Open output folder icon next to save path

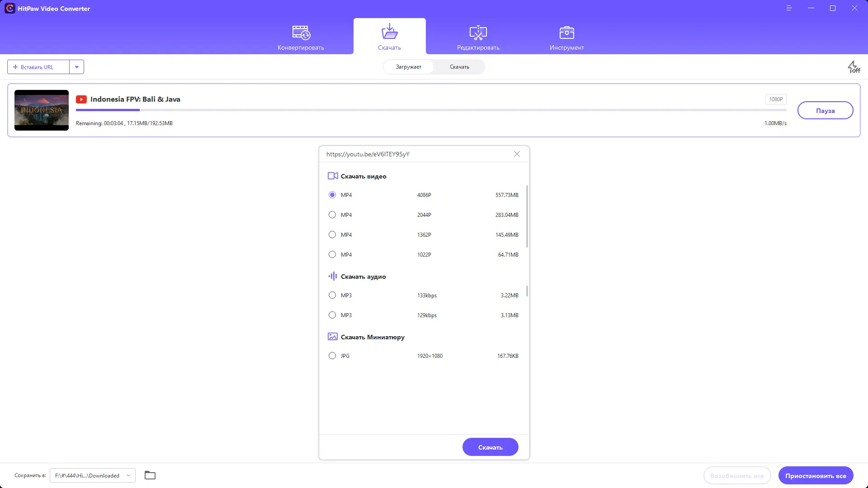tap(150, 475)
